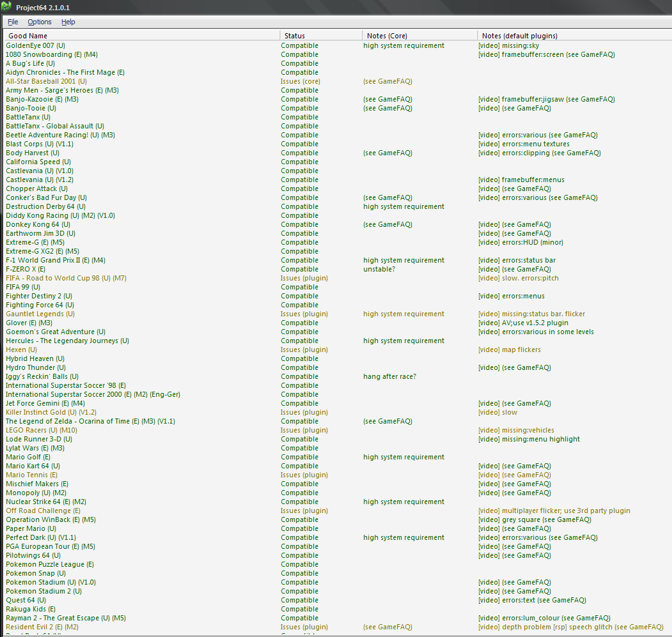Viewport: 672px width, 637px height.
Task: Select International Superstar Soccer 2000 (E)
Action: coord(93,395)
